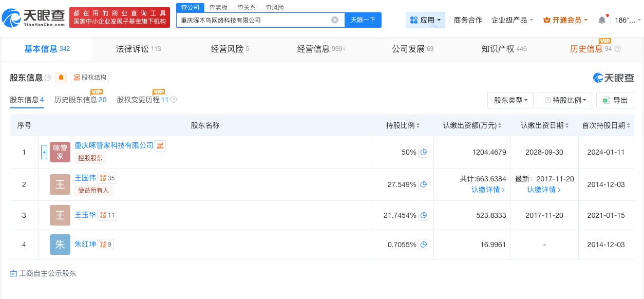
Task: Select the 历史股东信息 20 sub-tab
Action: pyautogui.click(x=80, y=100)
